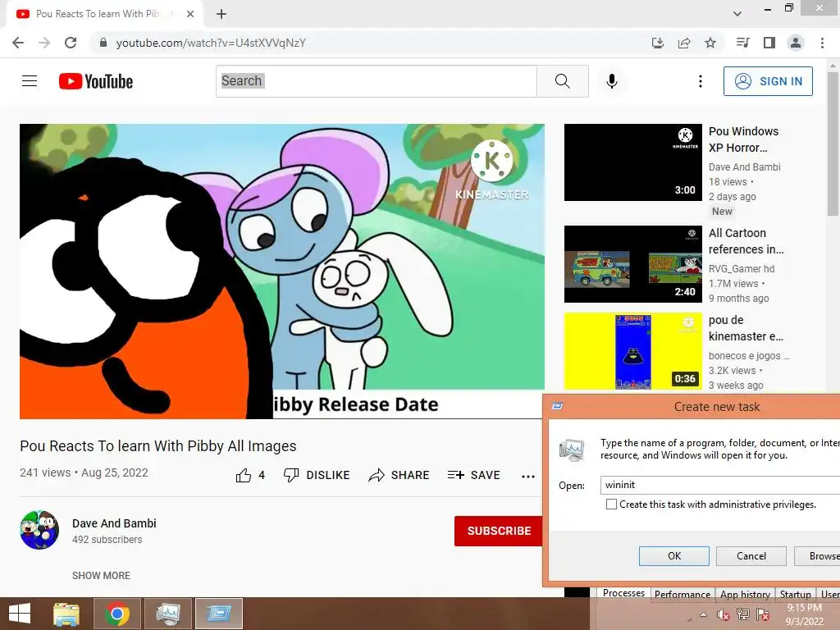840x630 pixels.
Task: Go back with browser back arrow
Action: tap(18, 43)
